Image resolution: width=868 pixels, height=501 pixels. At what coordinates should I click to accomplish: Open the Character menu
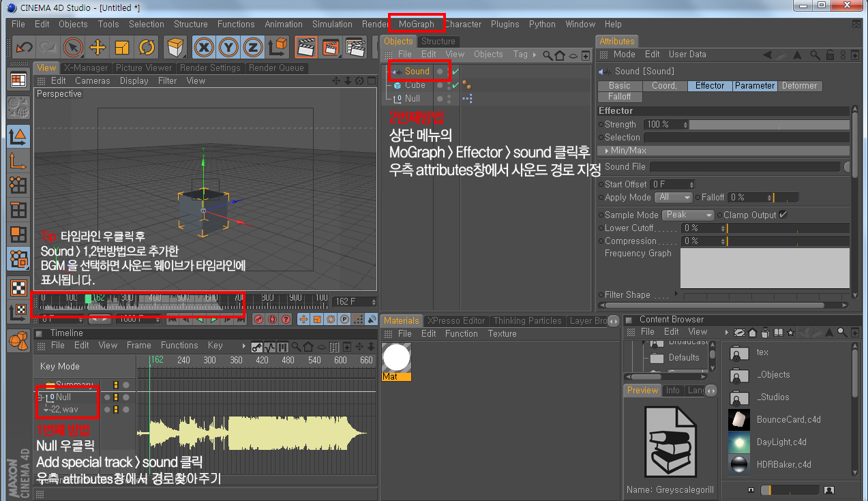coord(463,25)
